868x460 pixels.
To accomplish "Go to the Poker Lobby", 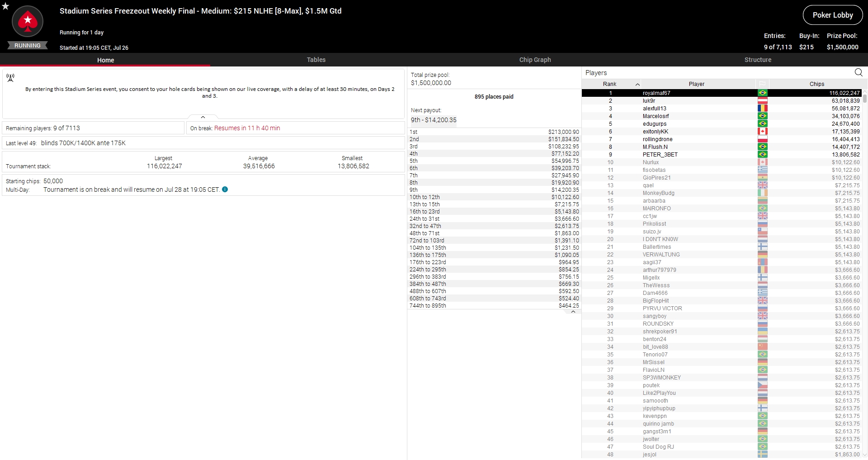I will (833, 15).
